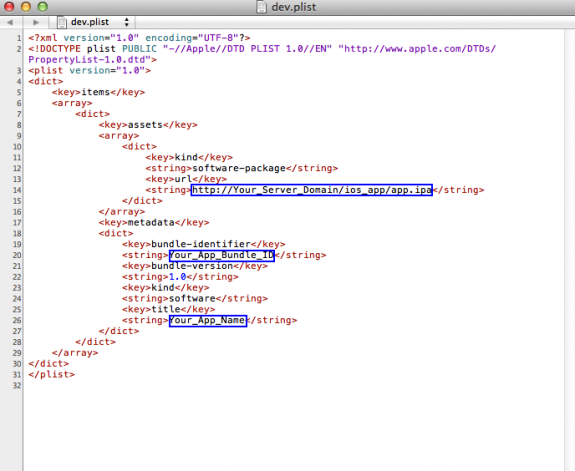Screen dimensions: 575x471
Task: Click the dev.plist window title text
Action: (294, 7)
